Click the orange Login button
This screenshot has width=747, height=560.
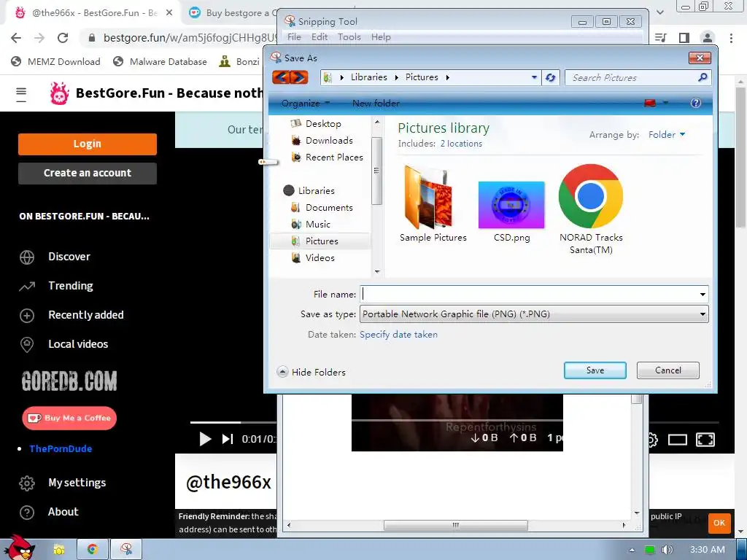point(88,144)
